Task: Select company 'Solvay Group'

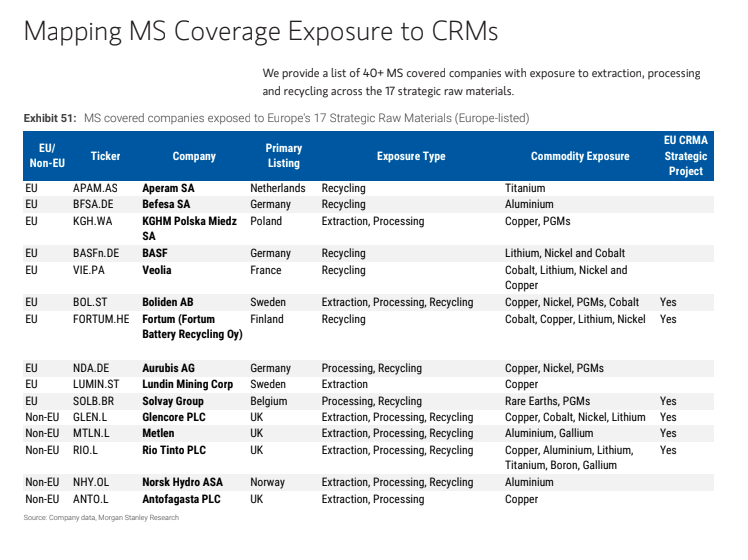Action: 173,402
